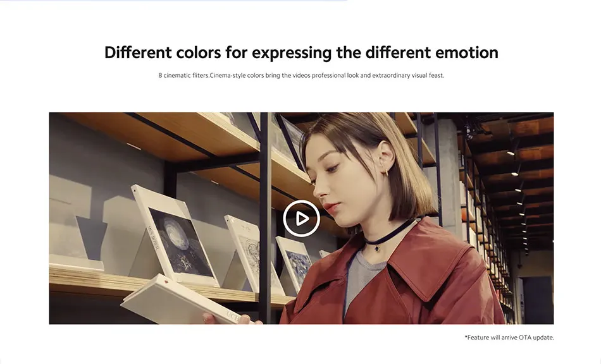Click the vertical black shelf pole

click(264, 218)
